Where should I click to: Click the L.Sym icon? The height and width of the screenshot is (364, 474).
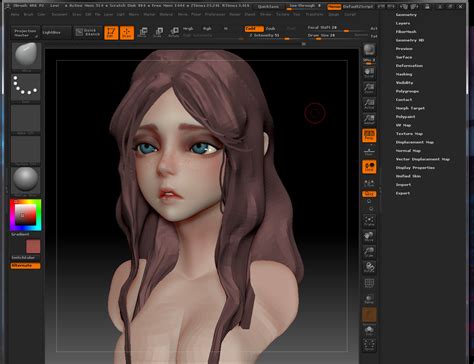tap(369, 183)
